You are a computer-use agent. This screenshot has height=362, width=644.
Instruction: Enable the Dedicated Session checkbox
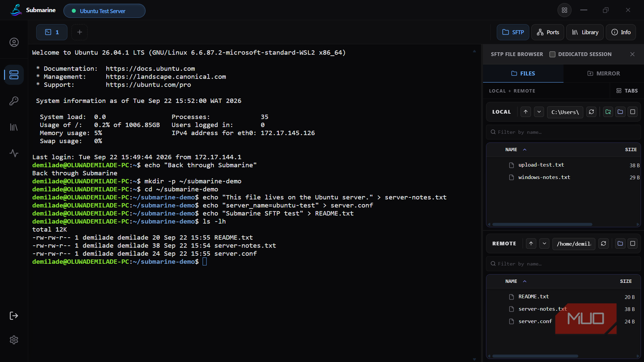553,54
